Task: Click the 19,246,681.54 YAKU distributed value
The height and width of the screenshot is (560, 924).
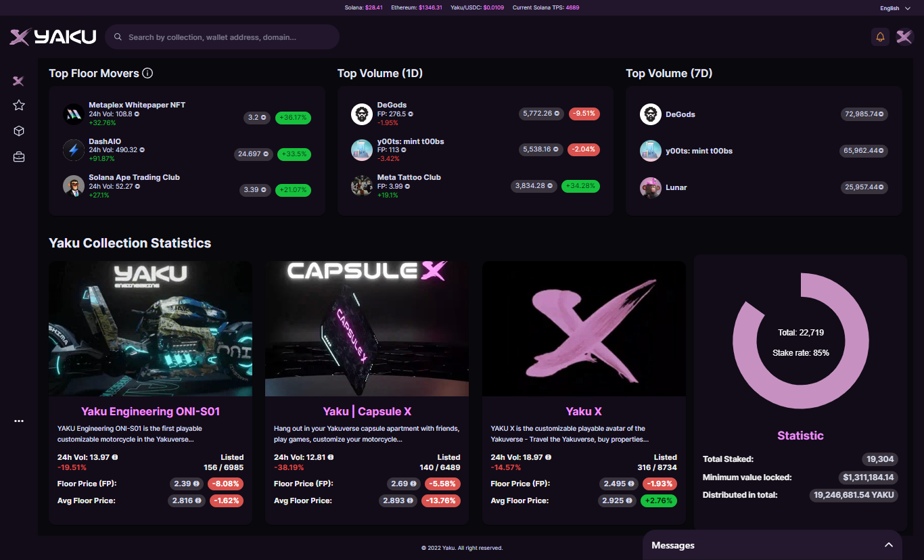Action: point(854,495)
